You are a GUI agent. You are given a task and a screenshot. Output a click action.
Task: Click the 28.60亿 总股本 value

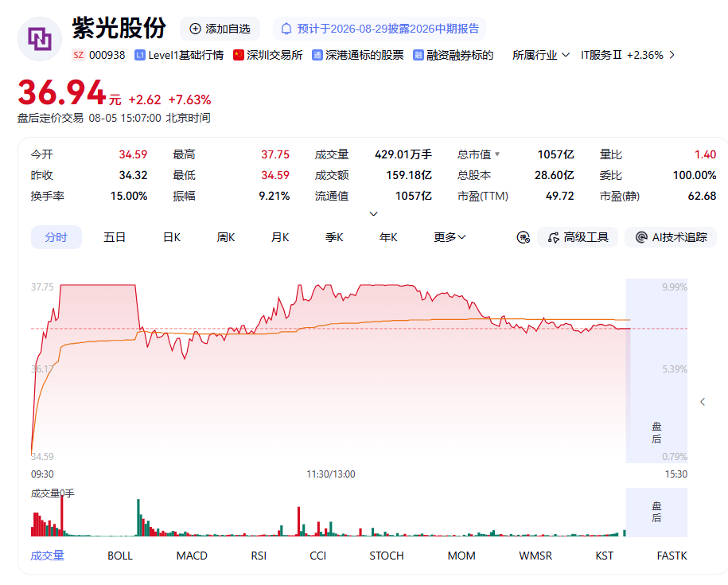(x=554, y=175)
